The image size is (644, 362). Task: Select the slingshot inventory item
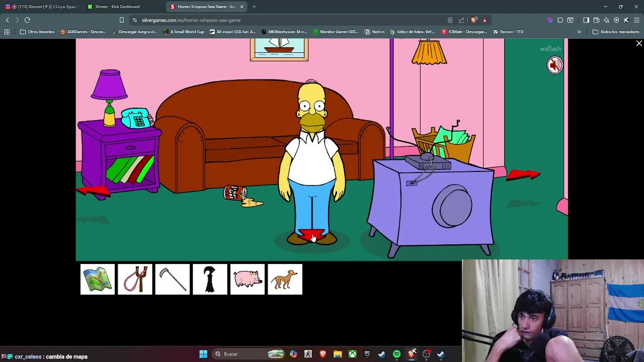point(135,280)
